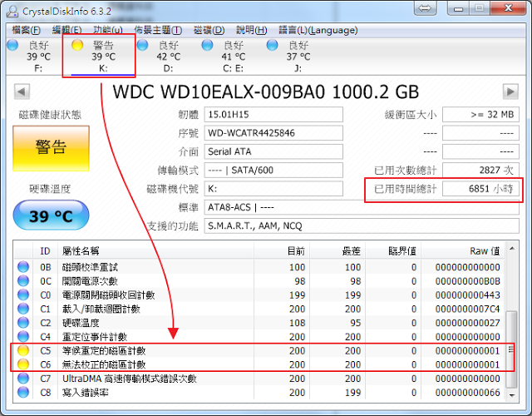
Task: Select the 開關電源次數 attribute row
Action: 259,281
